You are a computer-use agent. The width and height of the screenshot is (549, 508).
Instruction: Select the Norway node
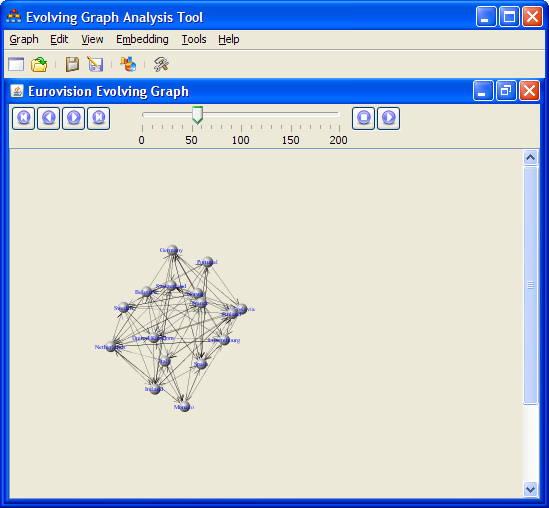point(197,293)
